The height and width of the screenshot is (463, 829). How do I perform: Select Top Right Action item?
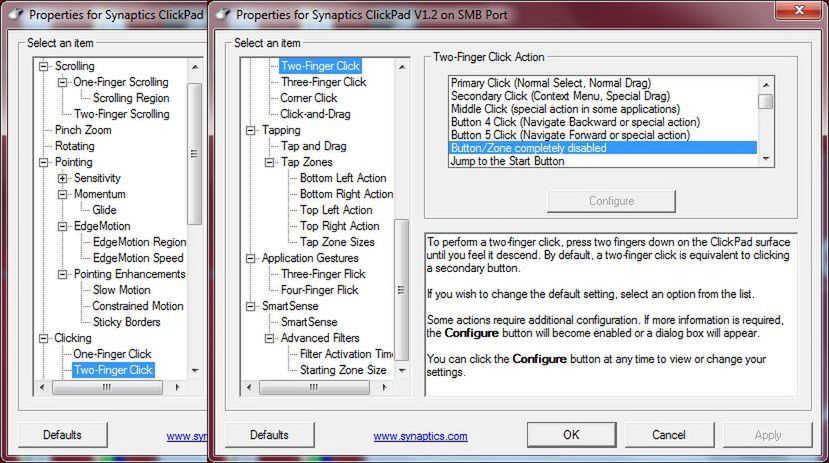[339, 226]
